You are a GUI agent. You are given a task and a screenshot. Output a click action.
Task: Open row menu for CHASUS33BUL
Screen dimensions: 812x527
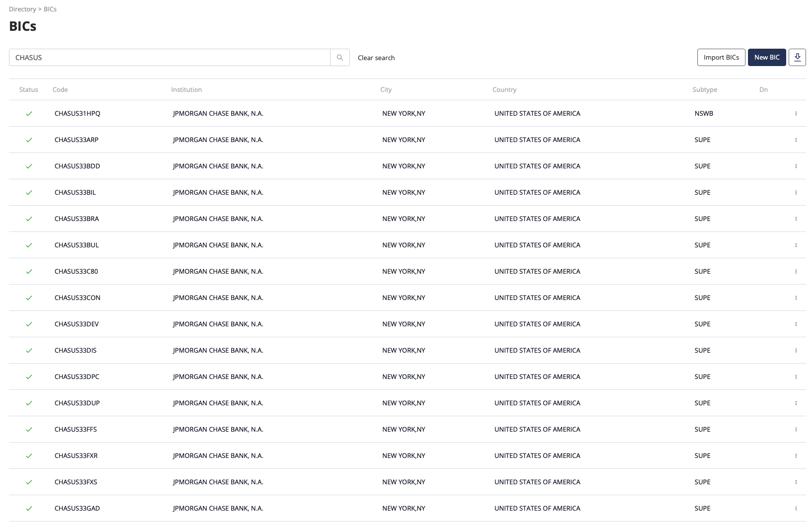point(796,245)
